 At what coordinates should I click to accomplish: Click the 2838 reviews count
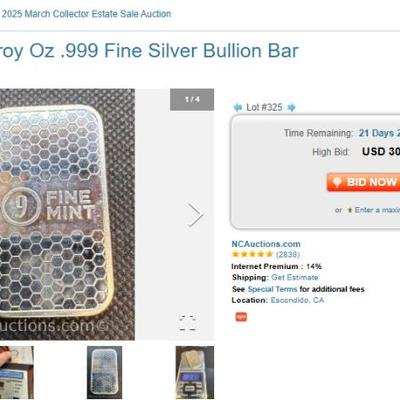point(288,255)
